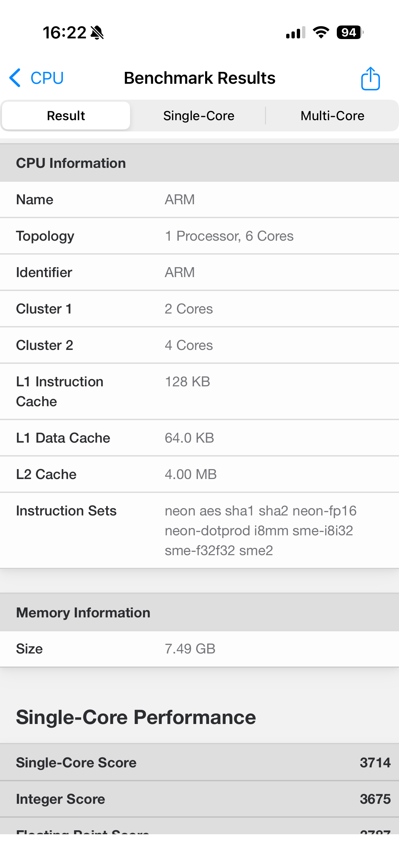Tap the back chevron icon
This screenshot has height=868, width=399.
point(15,78)
